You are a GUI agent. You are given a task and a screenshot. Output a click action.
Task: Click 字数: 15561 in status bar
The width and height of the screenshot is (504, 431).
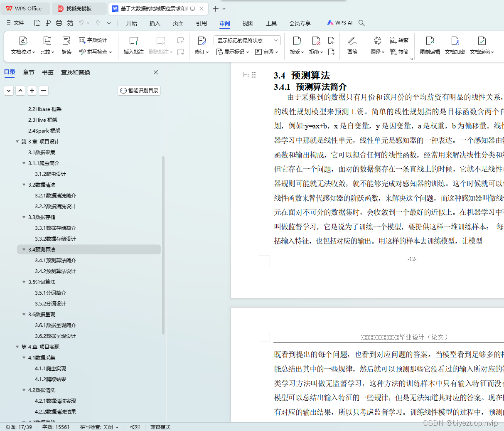[x=56, y=427]
